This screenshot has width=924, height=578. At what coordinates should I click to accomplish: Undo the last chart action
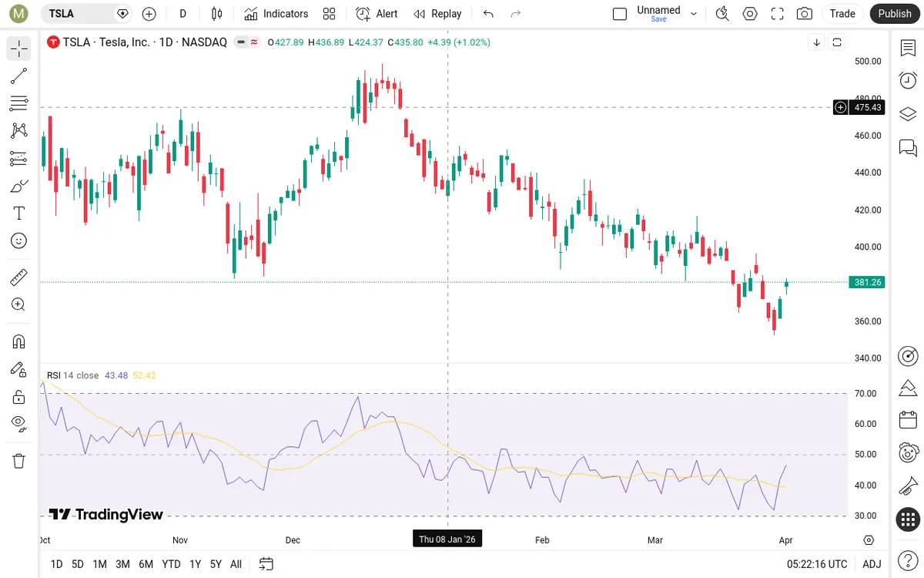coord(488,14)
